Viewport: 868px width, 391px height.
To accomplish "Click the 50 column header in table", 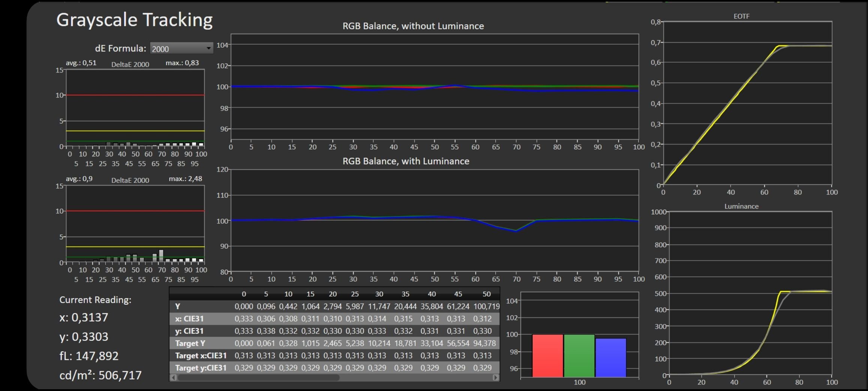I will pos(486,294).
